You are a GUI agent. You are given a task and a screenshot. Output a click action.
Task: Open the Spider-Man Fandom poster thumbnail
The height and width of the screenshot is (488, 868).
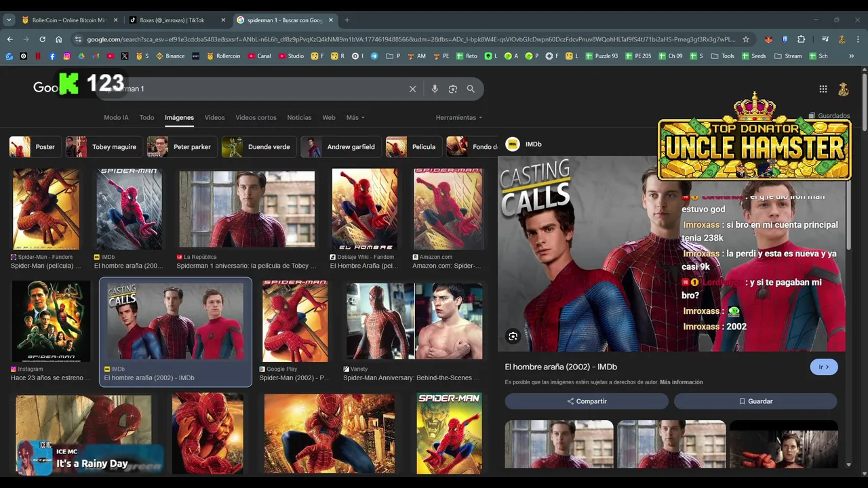pyautogui.click(x=45, y=210)
